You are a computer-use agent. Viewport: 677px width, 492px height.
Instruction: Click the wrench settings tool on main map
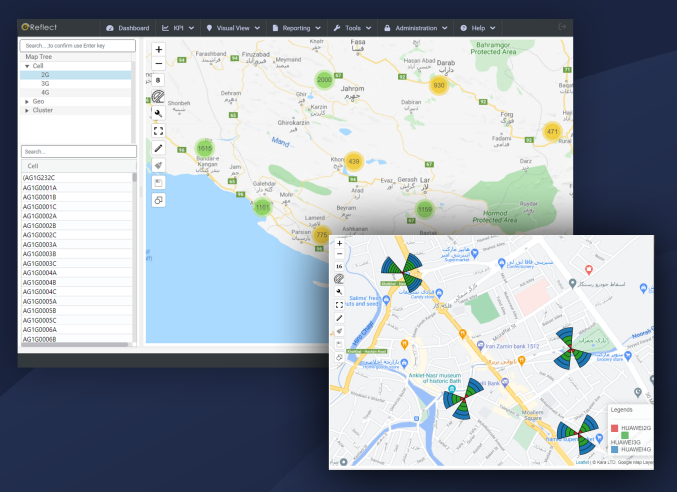pos(158,114)
